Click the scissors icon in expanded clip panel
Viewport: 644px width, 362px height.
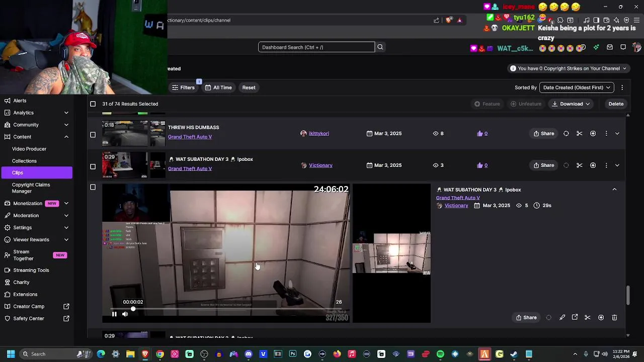coord(588,317)
